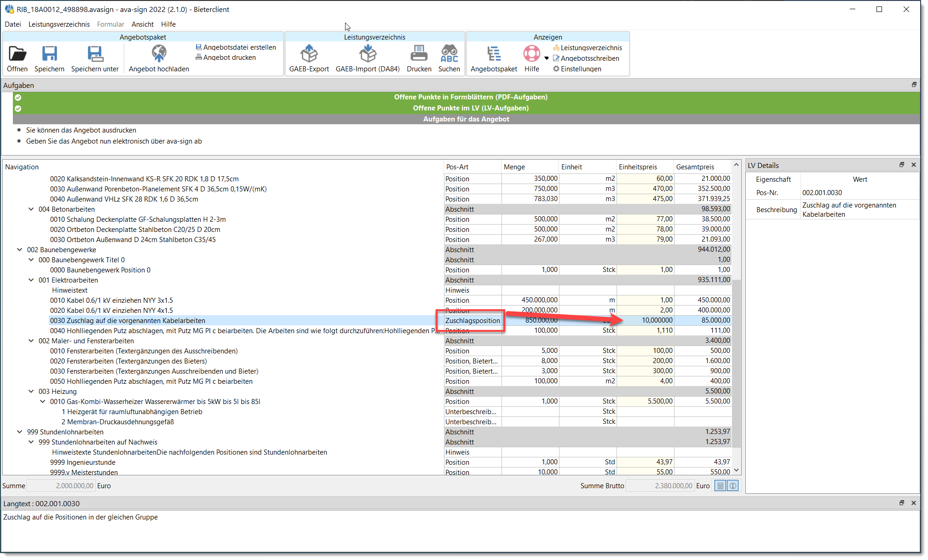The image size is (928, 560).
Task: Click the Summe netto field 2.000.000,00
Action: pyautogui.click(x=61, y=486)
